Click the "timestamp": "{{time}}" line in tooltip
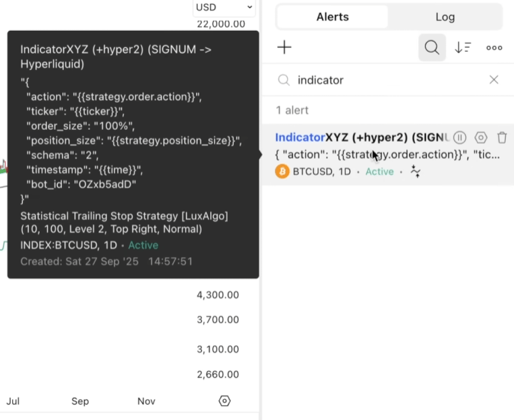 (x=85, y=170)
